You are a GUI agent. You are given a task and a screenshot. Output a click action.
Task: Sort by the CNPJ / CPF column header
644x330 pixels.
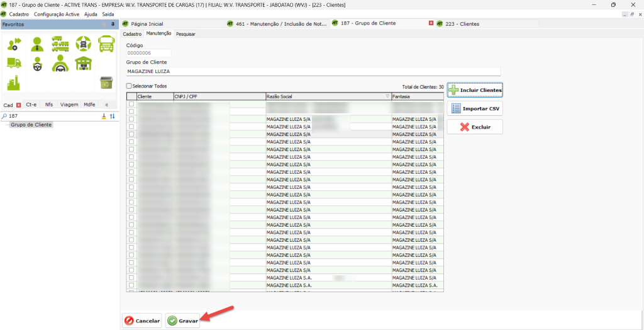tap(219, 96)
